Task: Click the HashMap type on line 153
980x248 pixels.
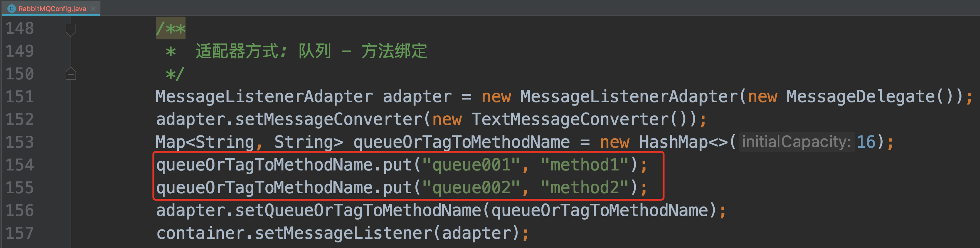Action: (x=673, y=142)
